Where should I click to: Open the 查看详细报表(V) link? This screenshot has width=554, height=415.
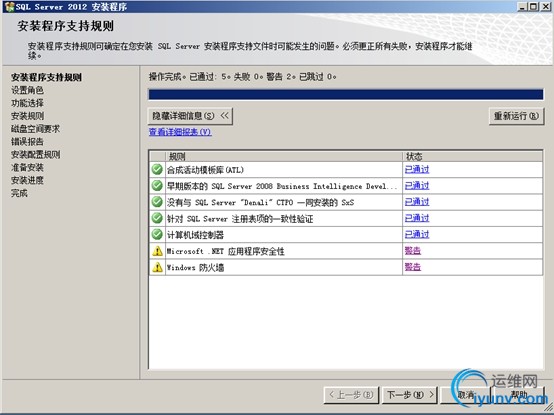[x=180, y=132]
